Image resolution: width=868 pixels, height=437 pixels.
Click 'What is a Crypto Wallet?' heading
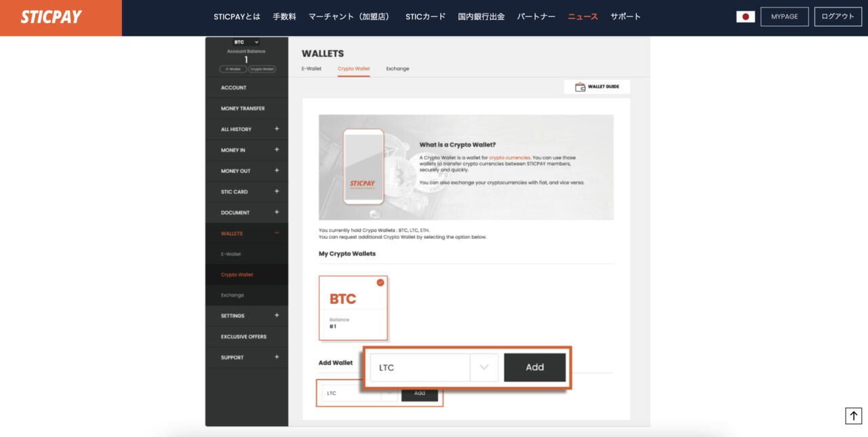(x=457, y=145)
